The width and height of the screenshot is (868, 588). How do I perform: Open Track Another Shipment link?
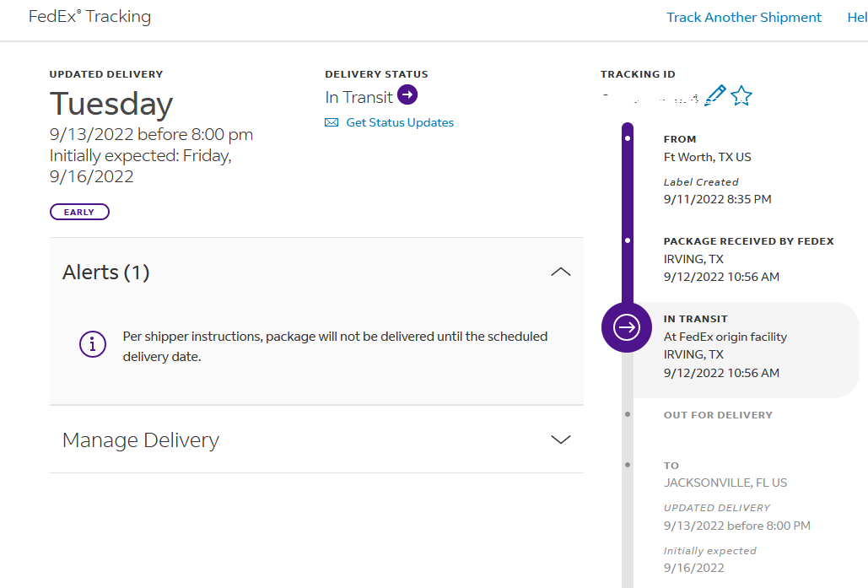(x=743, y=18)
